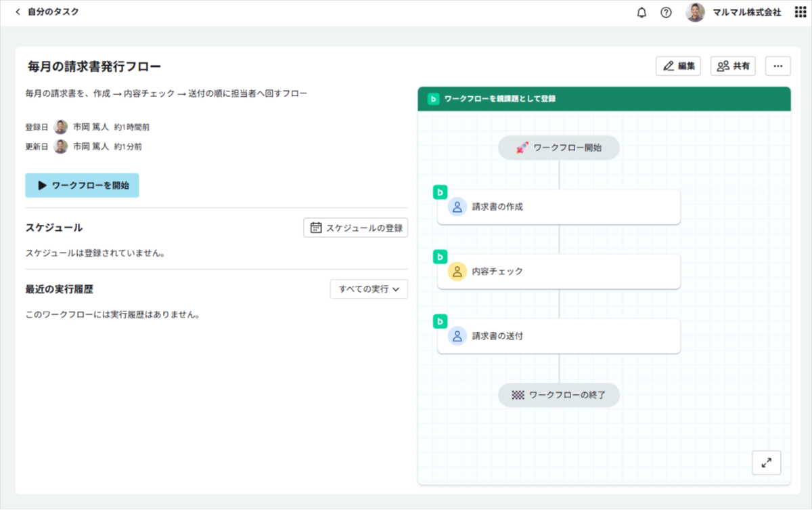812x510 pixels.
Task: Click the rocket icon in ワークフロー開始
Action: (x=522, y=147)
